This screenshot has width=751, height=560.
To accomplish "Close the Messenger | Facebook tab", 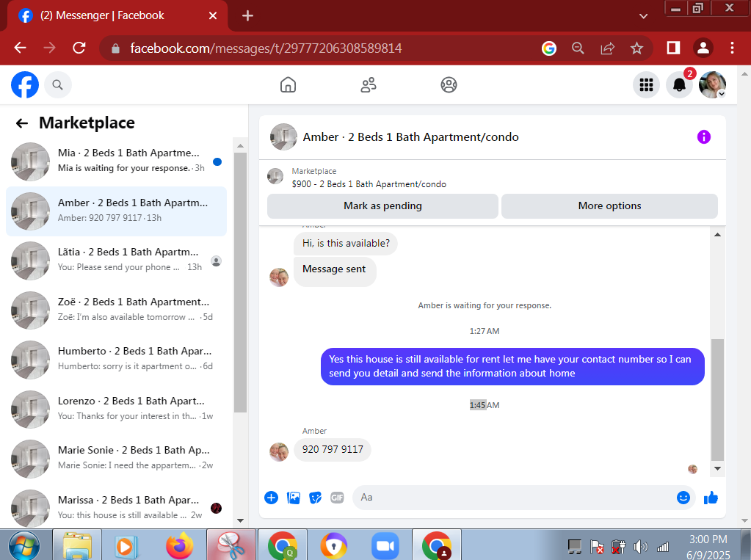I will click(213, 16).
